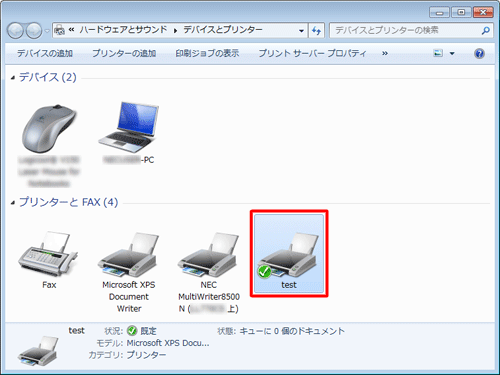Click プリント サーバー プロパティ toolbar command
The width and height of the screenshot is (500, 375).
(x=312, y=53)
